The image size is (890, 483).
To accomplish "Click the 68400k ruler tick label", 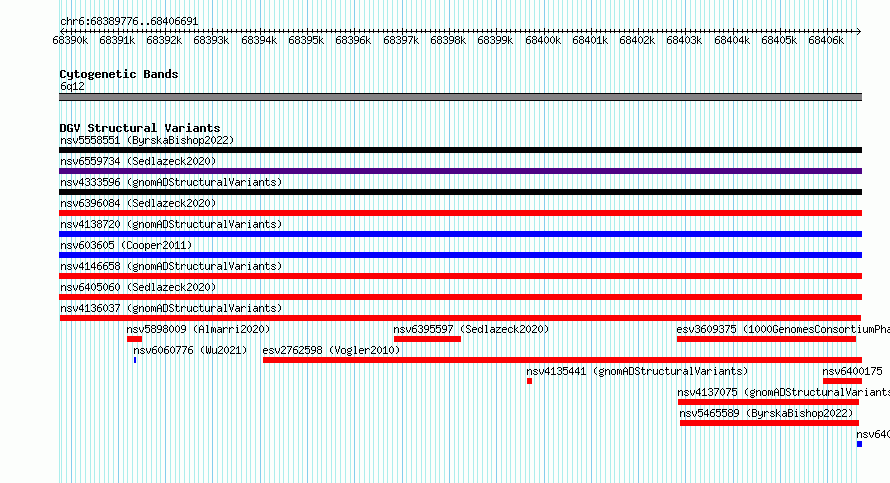I will click(x=543, y=40).
